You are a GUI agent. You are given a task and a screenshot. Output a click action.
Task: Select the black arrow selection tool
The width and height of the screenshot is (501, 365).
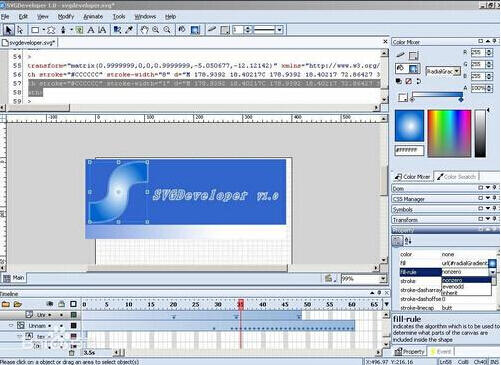8,30
